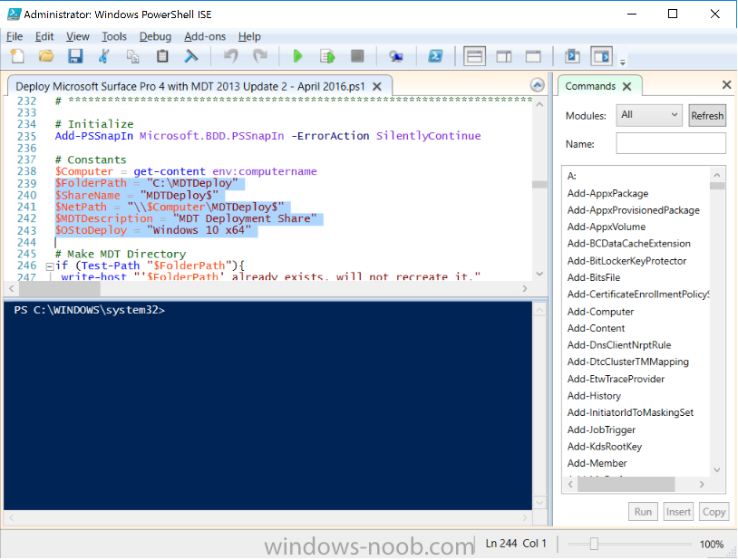Select Add-Member command
The image size is (738, 560).
(597, 463)
